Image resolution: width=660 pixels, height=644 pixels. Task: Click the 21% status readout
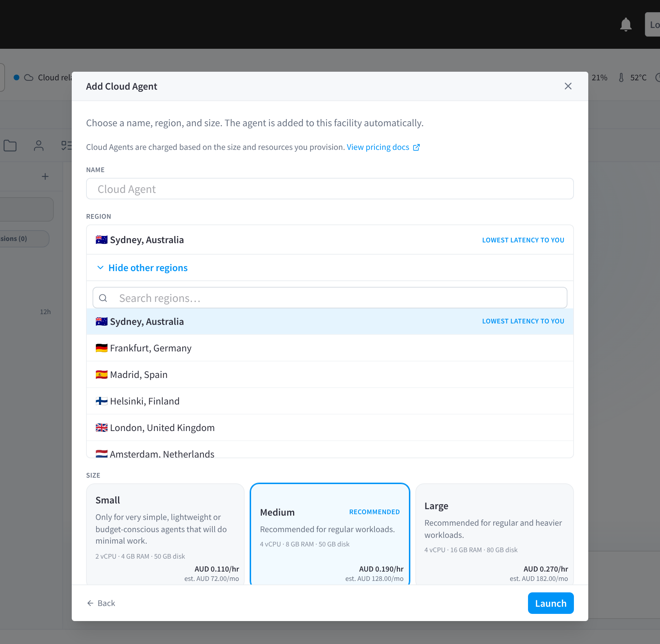tap(599, 77)
